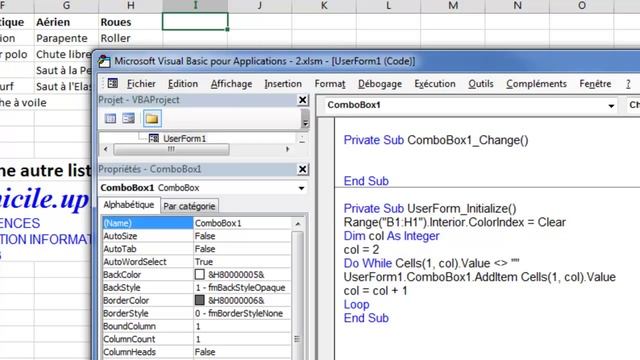Open the Insertion menu

coord(283,84)
